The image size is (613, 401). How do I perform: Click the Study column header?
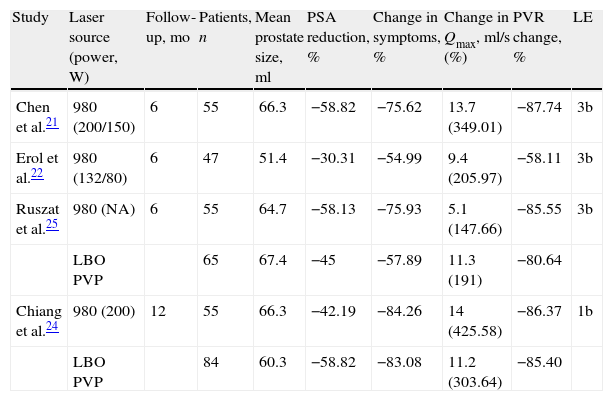pyautogui.click(x=30, y=18)
